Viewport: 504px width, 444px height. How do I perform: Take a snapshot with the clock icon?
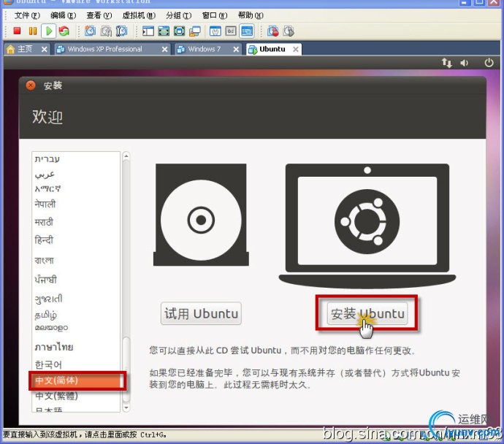[x=90, y=31]
